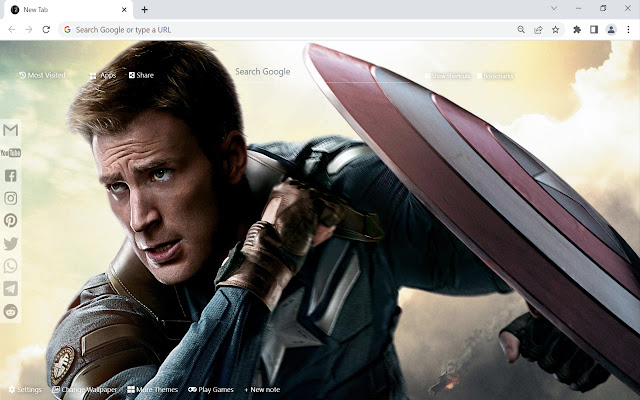
Task: Click Change Wallpaper
Action: pyautogui.click(x=85, y=389)
